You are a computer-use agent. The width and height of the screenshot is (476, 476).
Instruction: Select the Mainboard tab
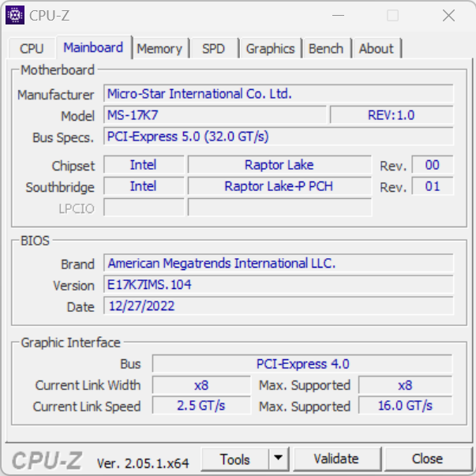click(93, 47)
